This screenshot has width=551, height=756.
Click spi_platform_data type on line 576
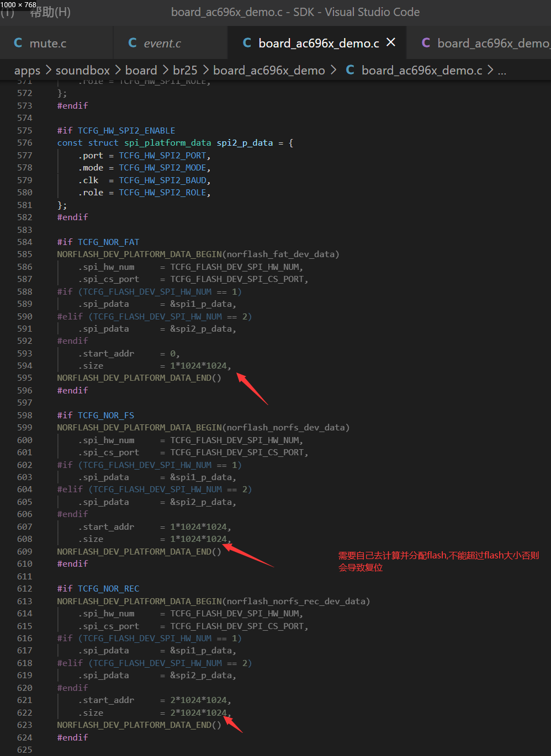pos(167,143)
